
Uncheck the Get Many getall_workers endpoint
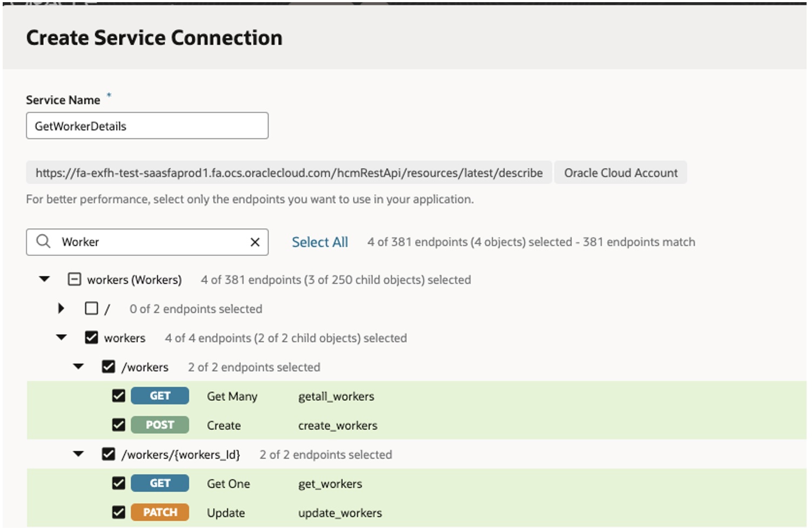tap(118, 396)
